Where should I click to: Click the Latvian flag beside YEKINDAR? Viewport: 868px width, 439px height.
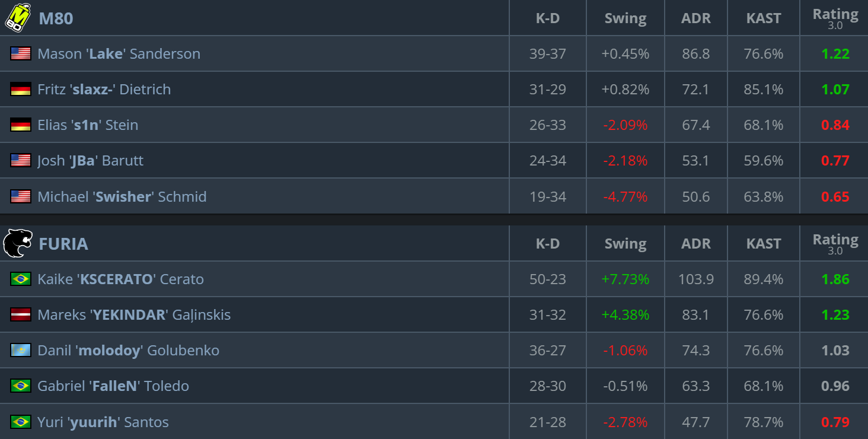click(21, 314)
